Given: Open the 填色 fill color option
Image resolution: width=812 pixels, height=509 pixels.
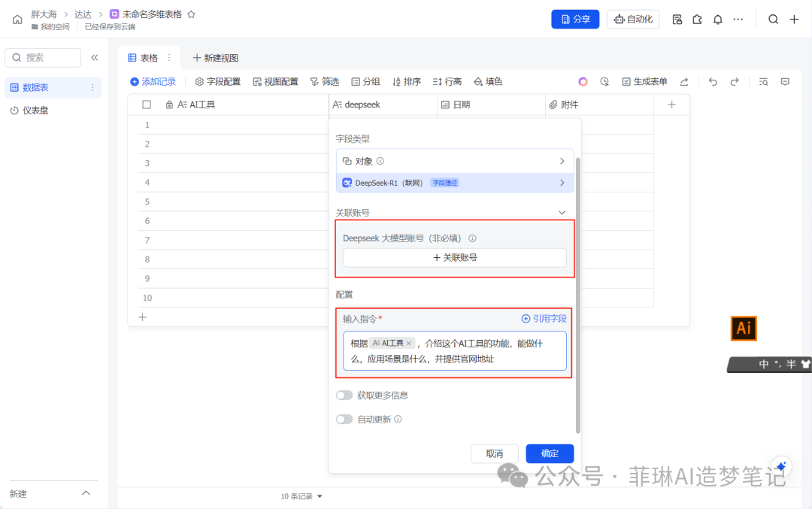Looking at the screenshot, I should pos(488,82).
